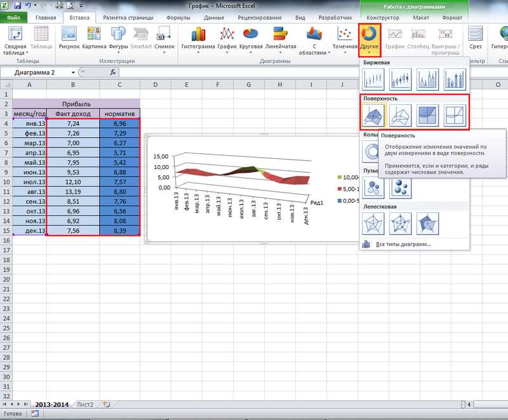Viewport: 508px width, 420px height.
Task: Click the Таблица icon in the ribbon
Action: (41, 38)
